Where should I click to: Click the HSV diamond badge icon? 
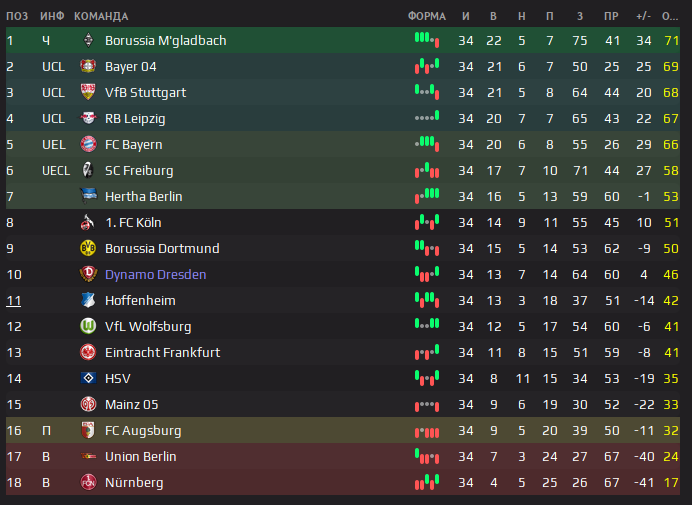tap(88, 378)
